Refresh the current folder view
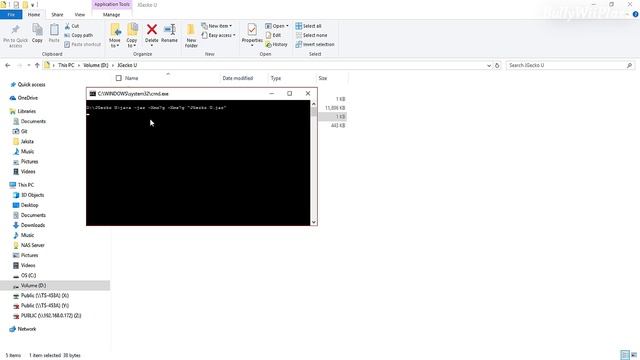This screenshot has width=640, height=360. pyautogui.click(x=497, y=65)
